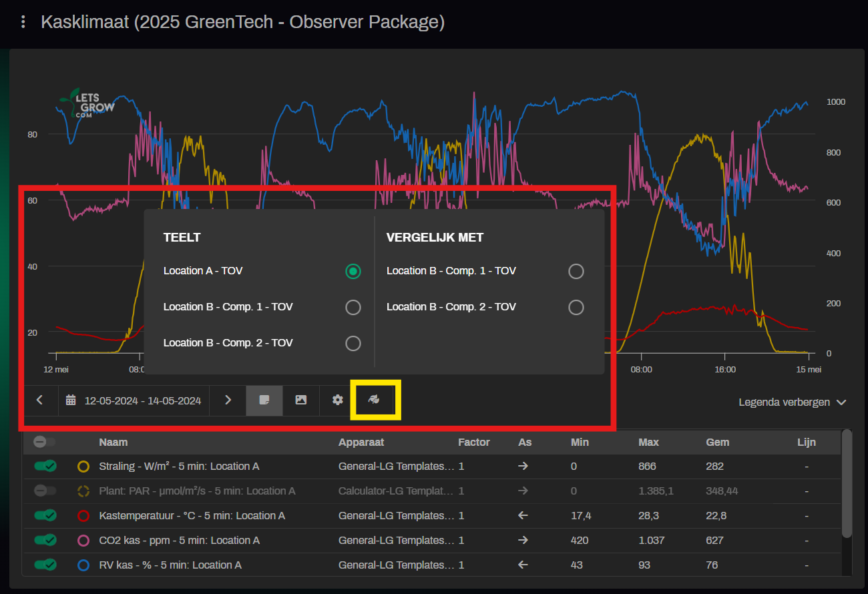Toggle off the Straling series
This screenshot has height=594, width=868.
[x=45, y=466]
